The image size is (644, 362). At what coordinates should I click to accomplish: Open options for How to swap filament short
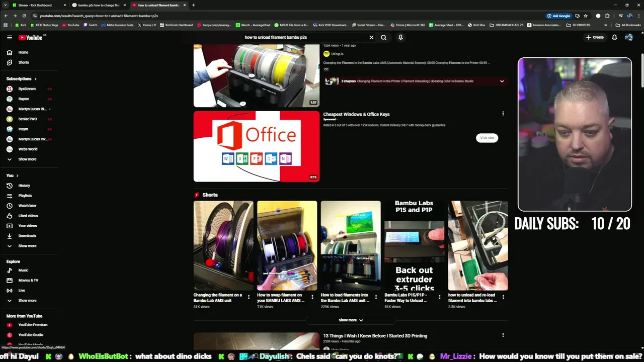312,297
